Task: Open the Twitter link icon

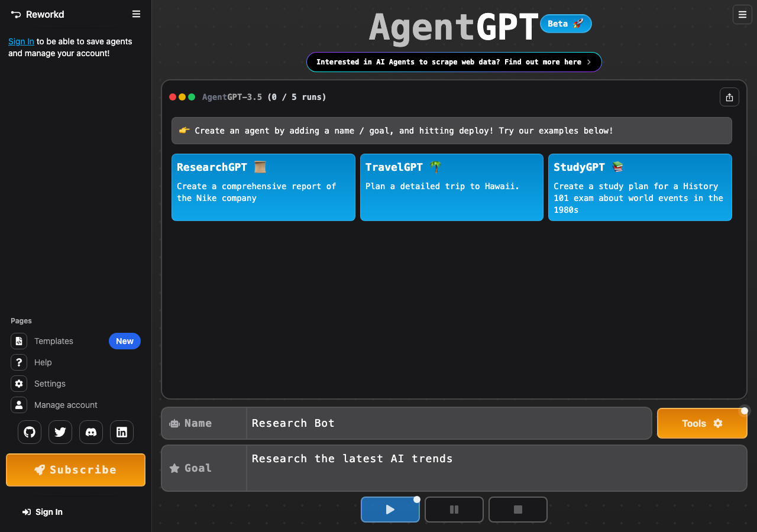Action: pos(60,432)
